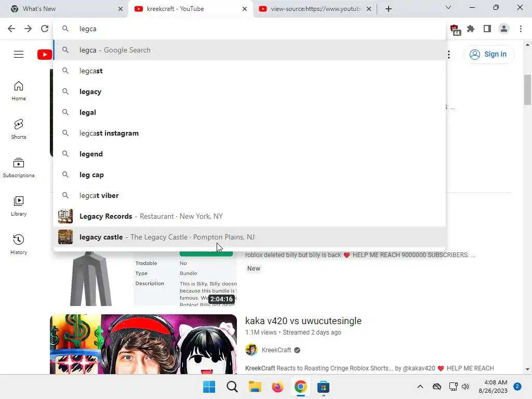The image size is (532, 399).
Task: Click the Chrome taskbar icon
Action: coord(301,387)
